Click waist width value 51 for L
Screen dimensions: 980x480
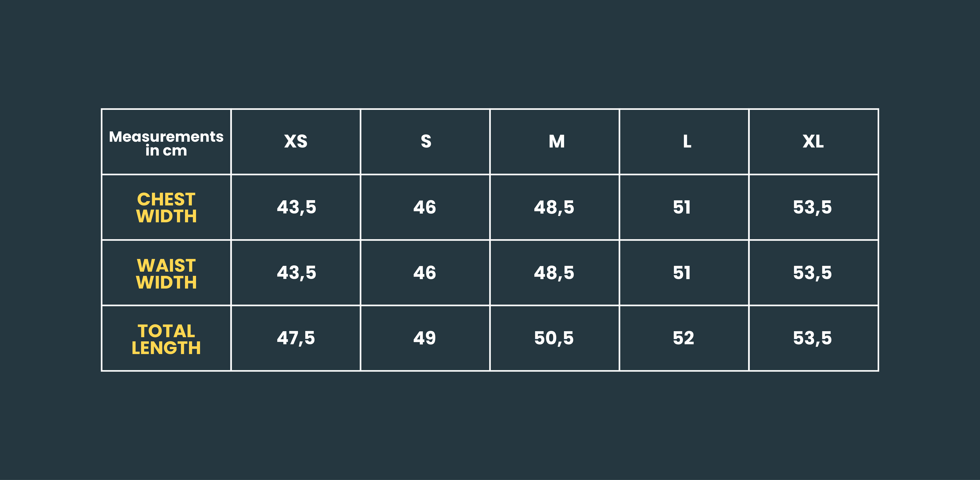(682, 273)
